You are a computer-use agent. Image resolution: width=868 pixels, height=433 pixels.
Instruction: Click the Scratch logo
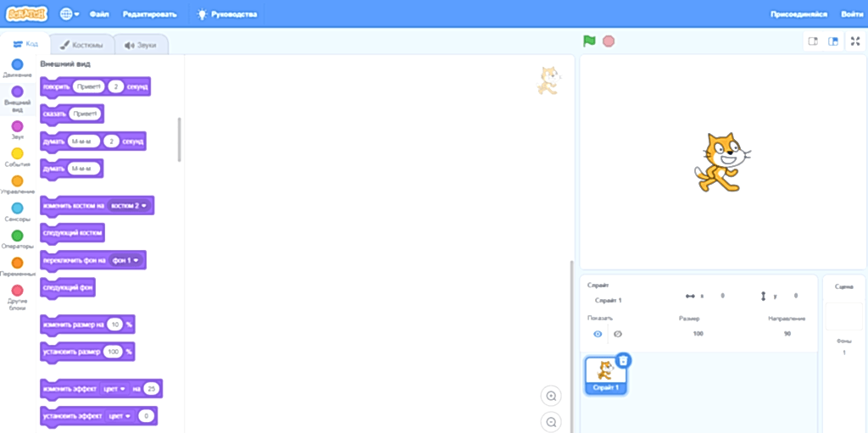coord(28,14)
